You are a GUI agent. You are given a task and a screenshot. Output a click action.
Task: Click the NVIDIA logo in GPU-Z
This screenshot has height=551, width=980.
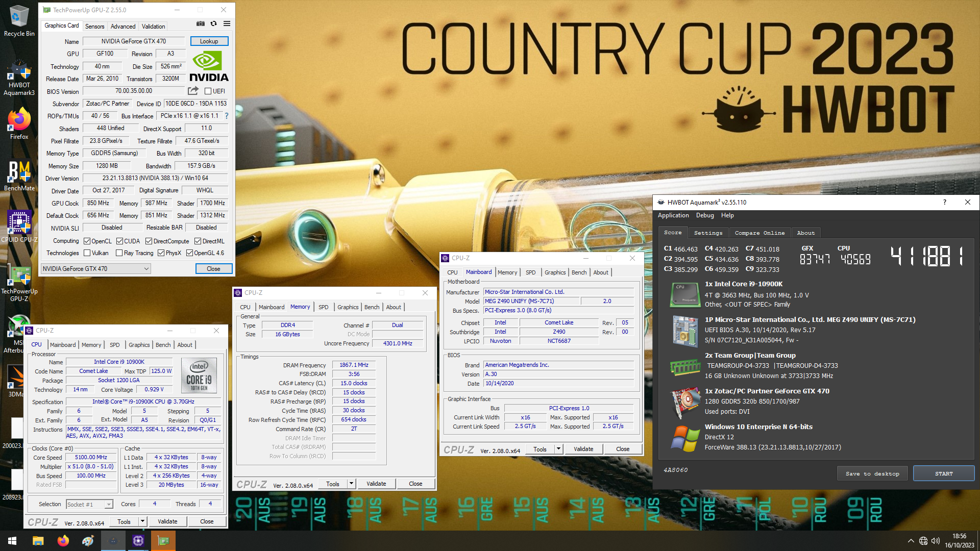click(x=209, y=67)
